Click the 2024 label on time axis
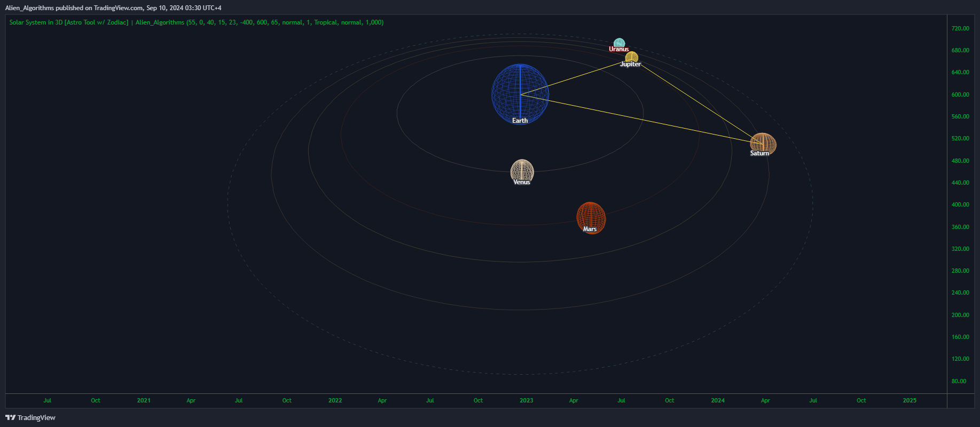 (x=718, y=400)
